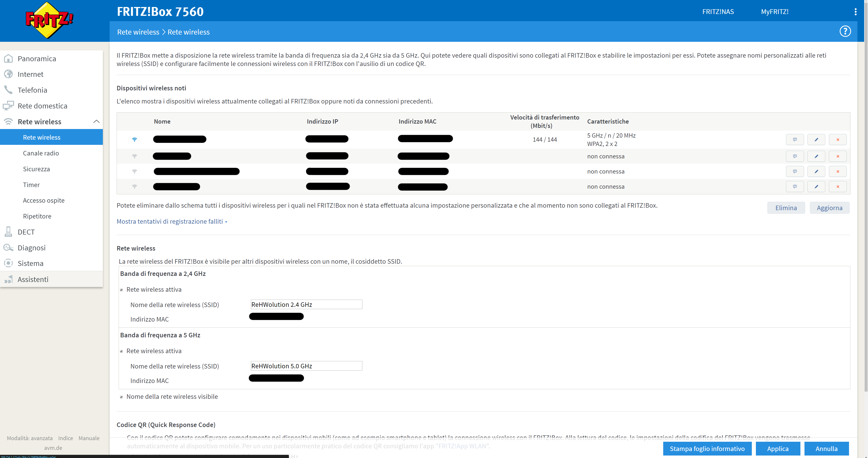868x458 pixels.
Task: Expand the Sistema menu section
Action: pos(30,263)
